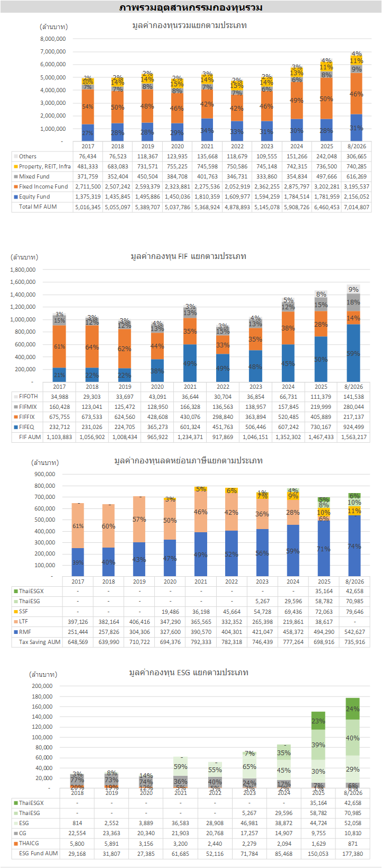Click the CG row label
The width and height of the screenshot is (382, 868).
[x=23, y=834]
